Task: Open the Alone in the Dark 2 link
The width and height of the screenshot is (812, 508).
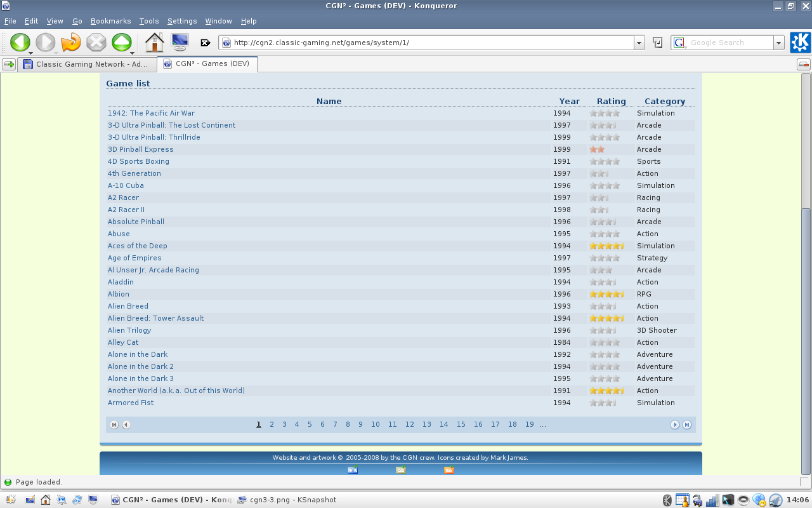Action: pos(141,366)
